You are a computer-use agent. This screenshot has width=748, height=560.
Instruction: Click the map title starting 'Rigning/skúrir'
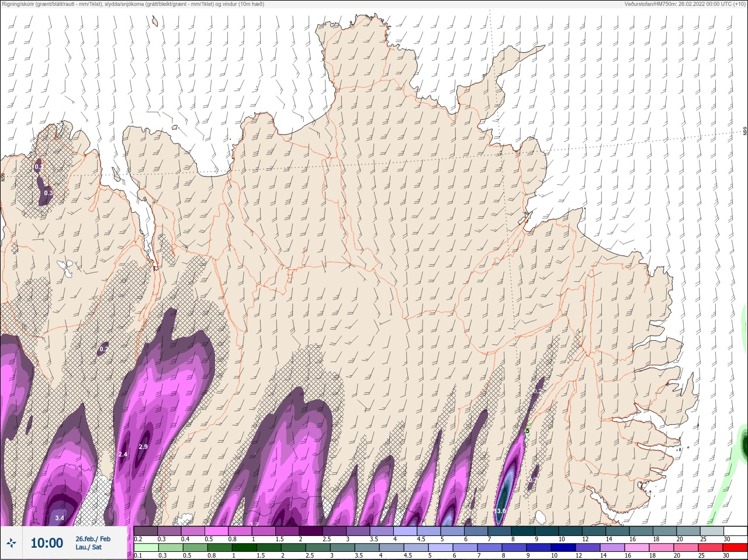pyautogui.click(x=133, y=4)
